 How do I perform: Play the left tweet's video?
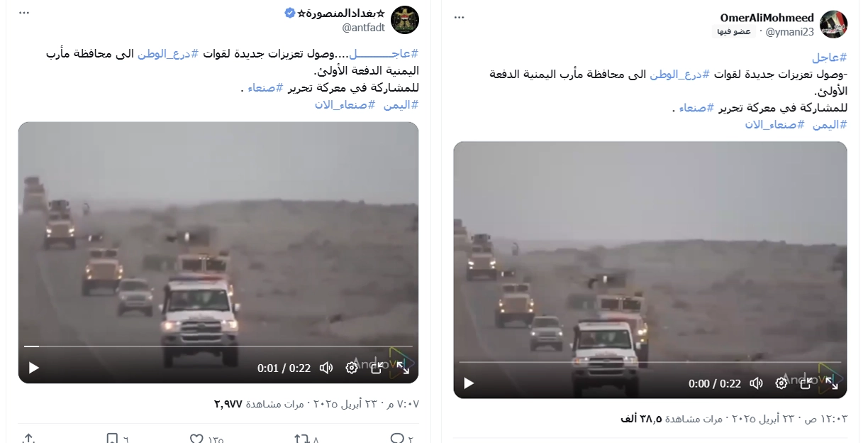[x=33, y=368]
